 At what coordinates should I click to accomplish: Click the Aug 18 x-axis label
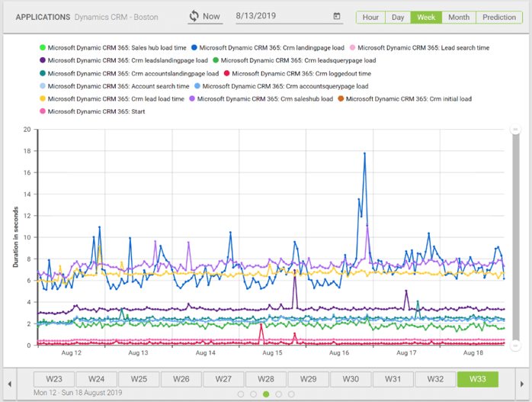[473, 352]
